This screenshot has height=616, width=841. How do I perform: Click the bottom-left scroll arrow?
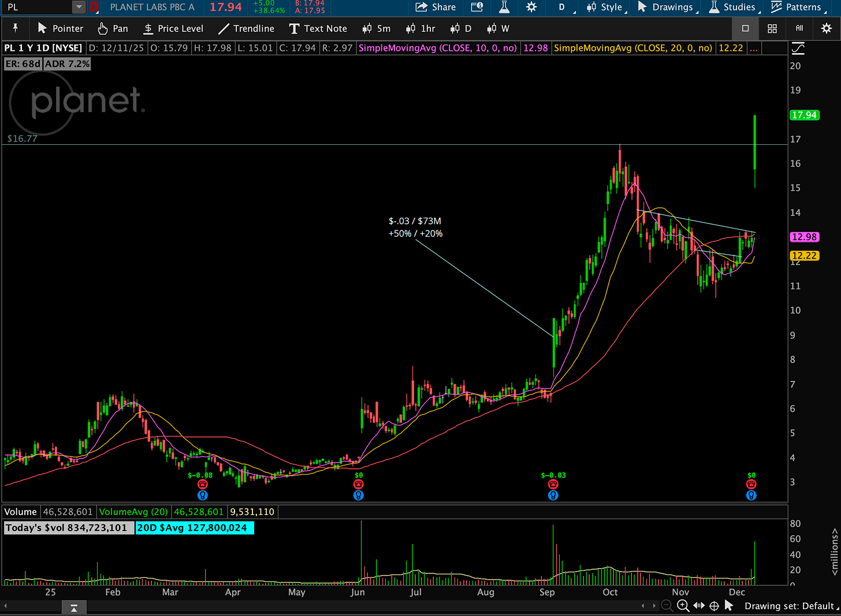(x=5, y=606)
